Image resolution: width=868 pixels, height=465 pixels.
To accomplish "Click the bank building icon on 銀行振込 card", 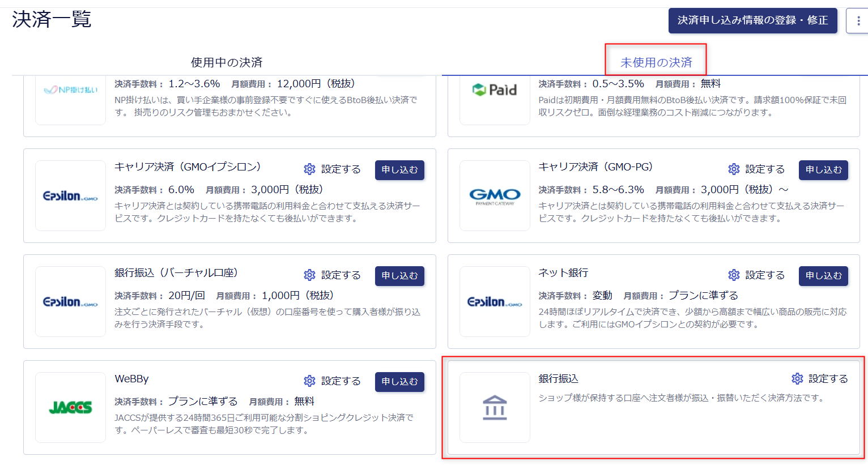I will [x=494, y=407].
